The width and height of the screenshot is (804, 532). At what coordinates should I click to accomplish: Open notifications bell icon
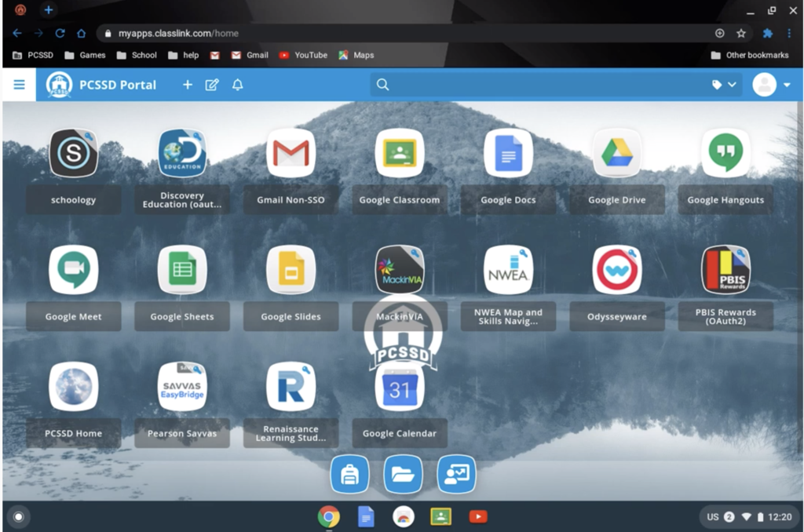[237, 85]
